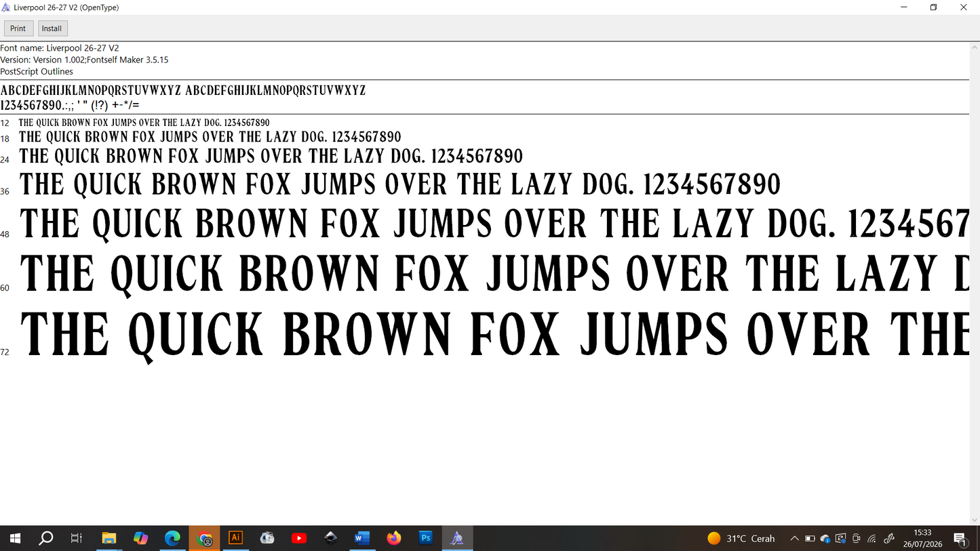Minimize the font viewer window

tap(904, 7)
